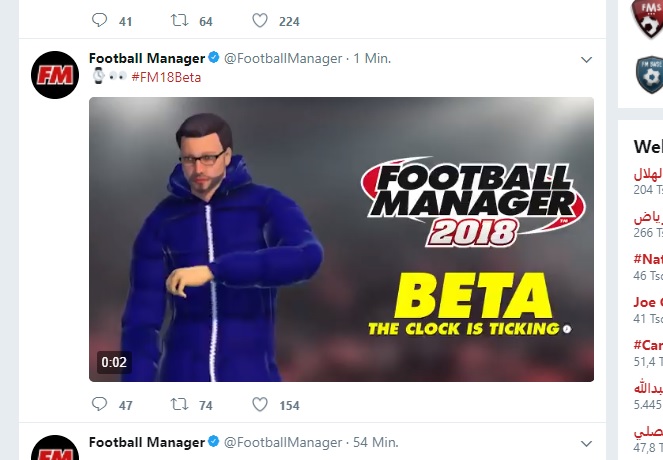Open the 1 Min. timestamp link
663x460 pixels.
[x=372, y=59]
